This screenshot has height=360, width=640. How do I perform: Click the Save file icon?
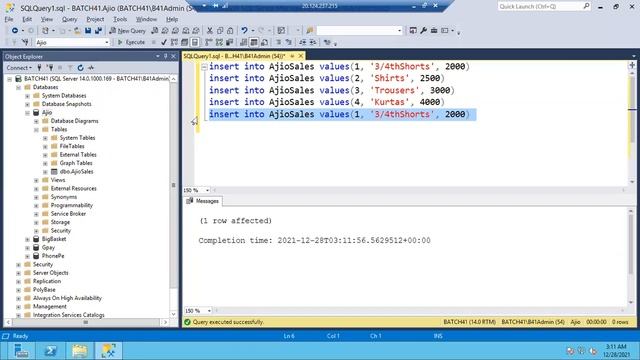88,31
